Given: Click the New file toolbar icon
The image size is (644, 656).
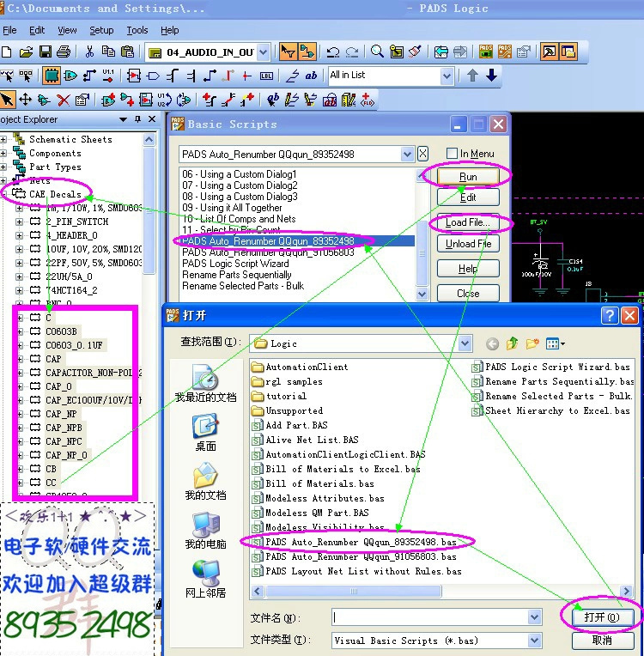Looking at the screenshot, I should pos(6,52).
